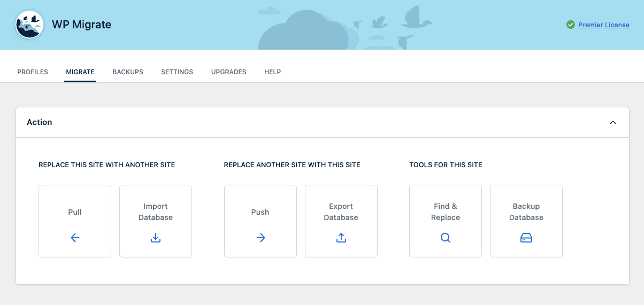Go to the Settings tab
Image resolution: width=644 pixels, height=305 pixels.
click(x=177, y=72)
